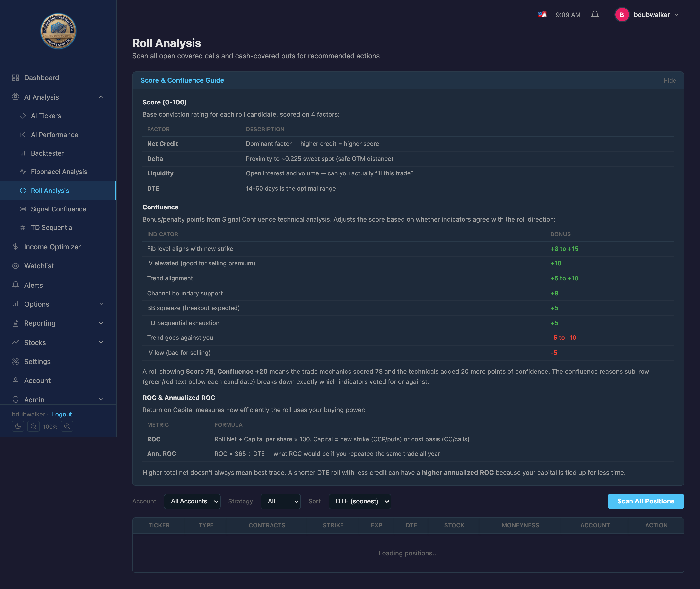Toggle dark mode moon icon
700x589 pixels.
click(x=18, y=426)
